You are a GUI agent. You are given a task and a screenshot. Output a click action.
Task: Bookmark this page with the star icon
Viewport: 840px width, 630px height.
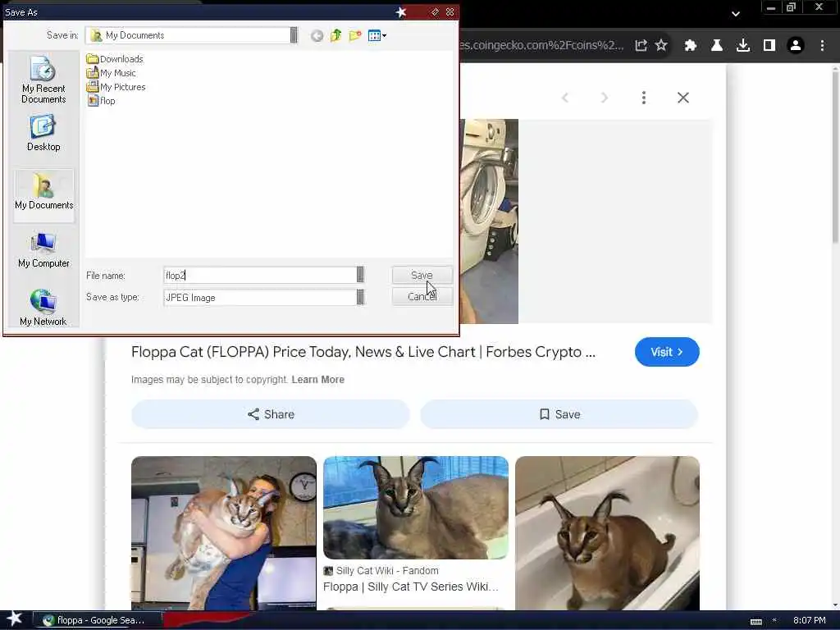662,46
